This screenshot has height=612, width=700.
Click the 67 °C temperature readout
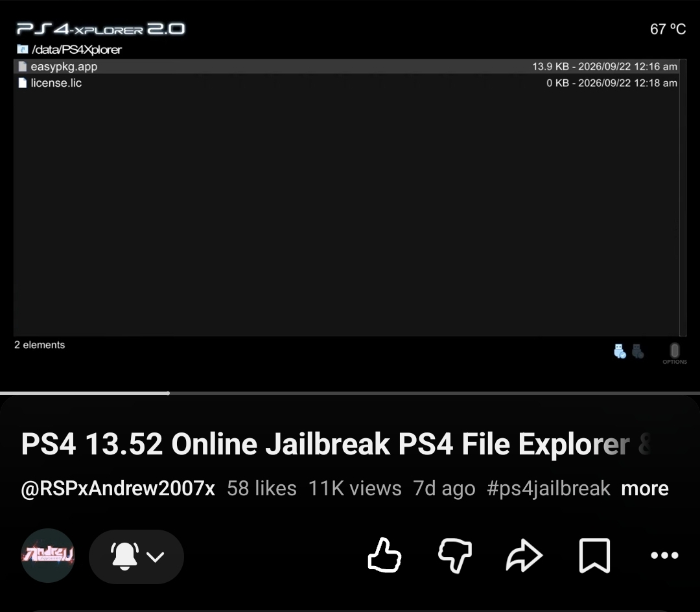click(668, 29)
